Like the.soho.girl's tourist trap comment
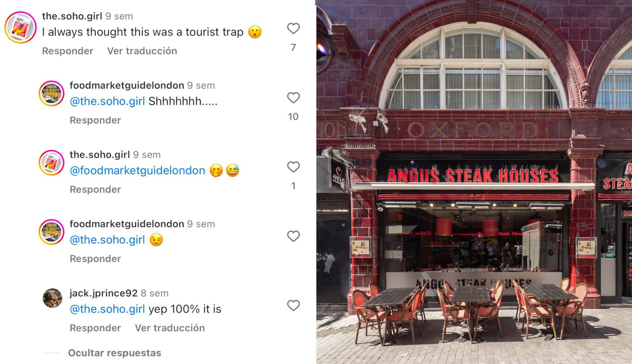 (293, 28)
